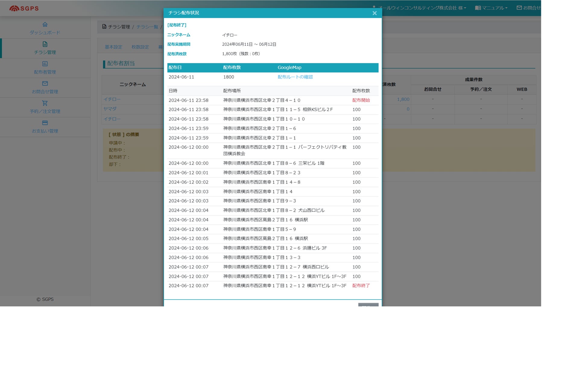
Task: Click the 予約／注文管理 cart icon
Action: pyautogui.click(x=45, y=103)
